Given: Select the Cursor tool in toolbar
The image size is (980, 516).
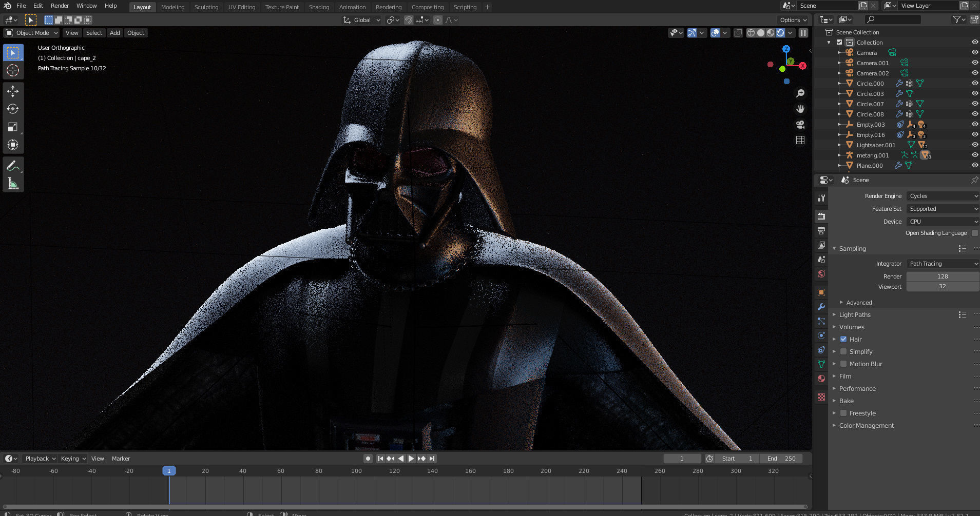Looking at the screenshot, I should click(13, 70).
